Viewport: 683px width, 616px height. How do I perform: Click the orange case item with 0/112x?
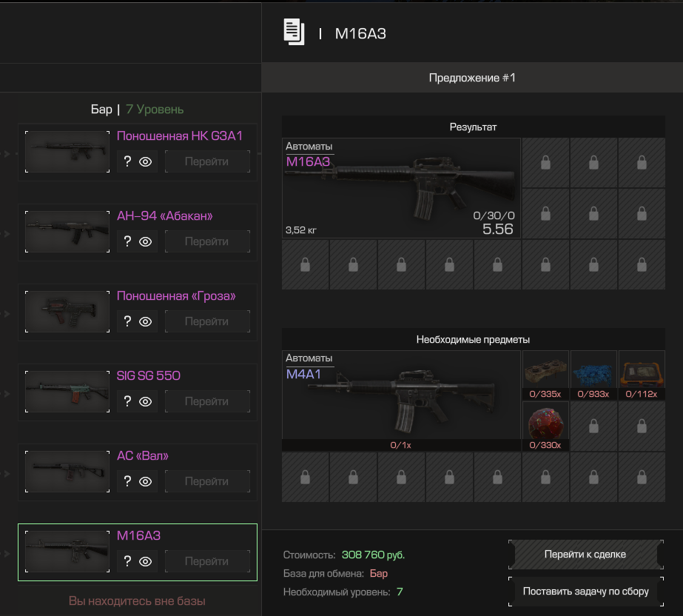pos(642,375)
